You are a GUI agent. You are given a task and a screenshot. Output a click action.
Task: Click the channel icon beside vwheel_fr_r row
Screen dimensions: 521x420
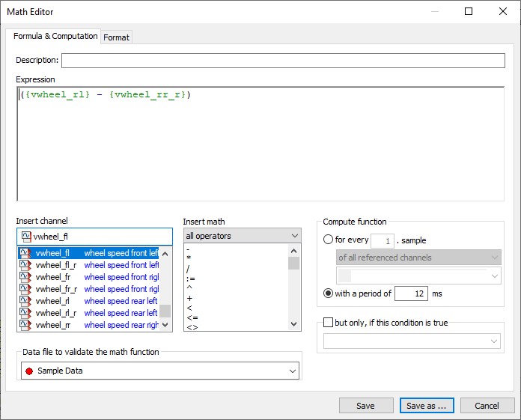25,289
